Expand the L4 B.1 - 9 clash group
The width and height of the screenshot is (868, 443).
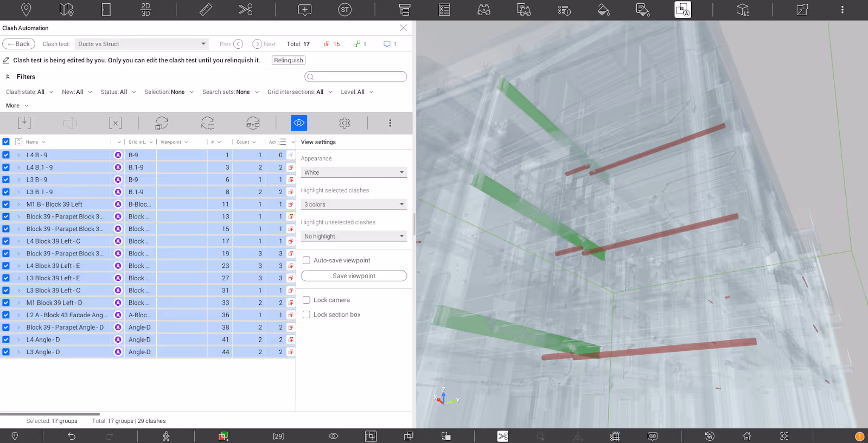18,168
